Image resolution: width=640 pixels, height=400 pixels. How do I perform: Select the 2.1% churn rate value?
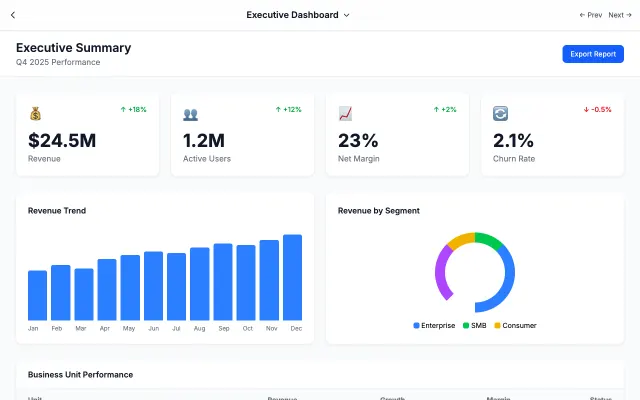[513, 140]
